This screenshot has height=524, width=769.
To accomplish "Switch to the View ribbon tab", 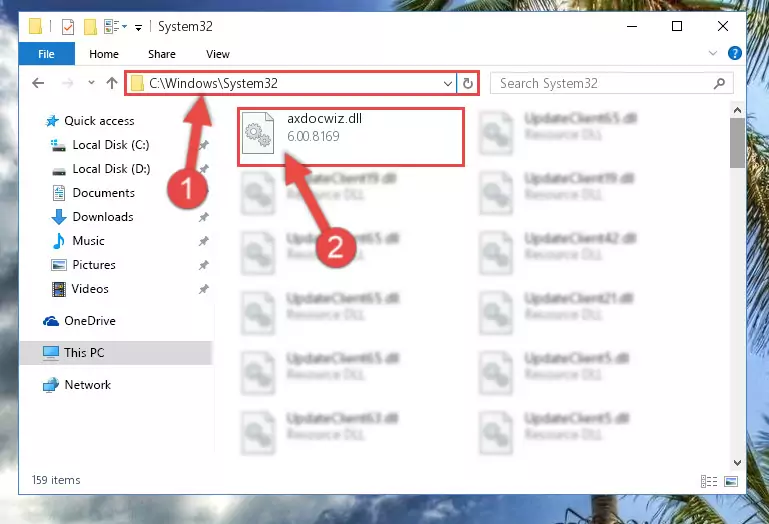I will click(218, 54).
